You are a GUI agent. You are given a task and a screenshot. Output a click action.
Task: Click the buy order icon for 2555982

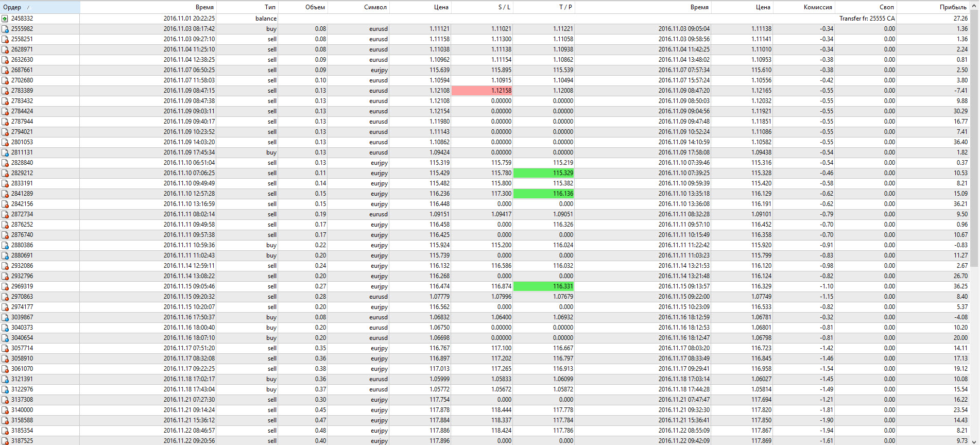5,29
